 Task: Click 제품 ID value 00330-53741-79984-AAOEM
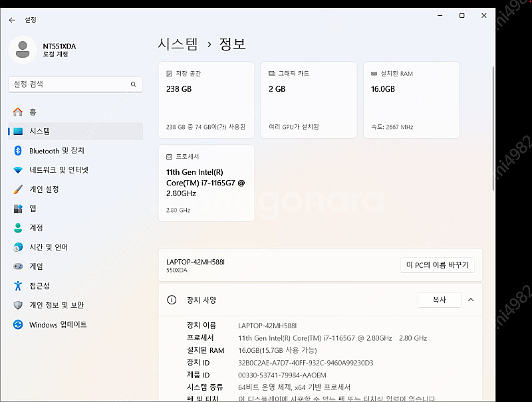coord(282,375)
